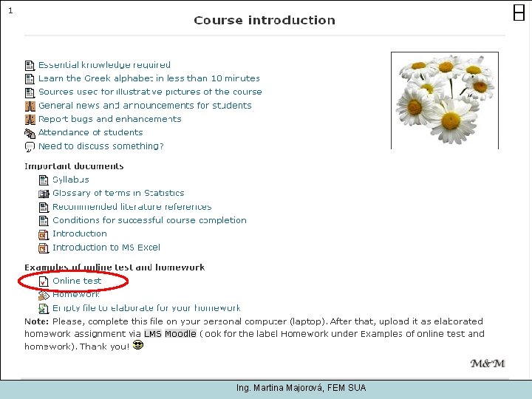This screenshot has width=532, height=399.
Task: Open Attendance of students link
Action: point(90,132)
